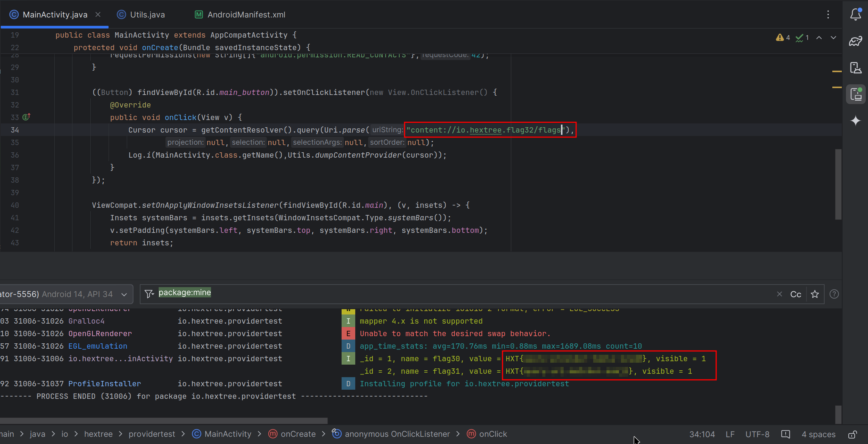868x444 pixels.
Task: Click the ProfileInstaller log tag
Action: pos(104,384)
